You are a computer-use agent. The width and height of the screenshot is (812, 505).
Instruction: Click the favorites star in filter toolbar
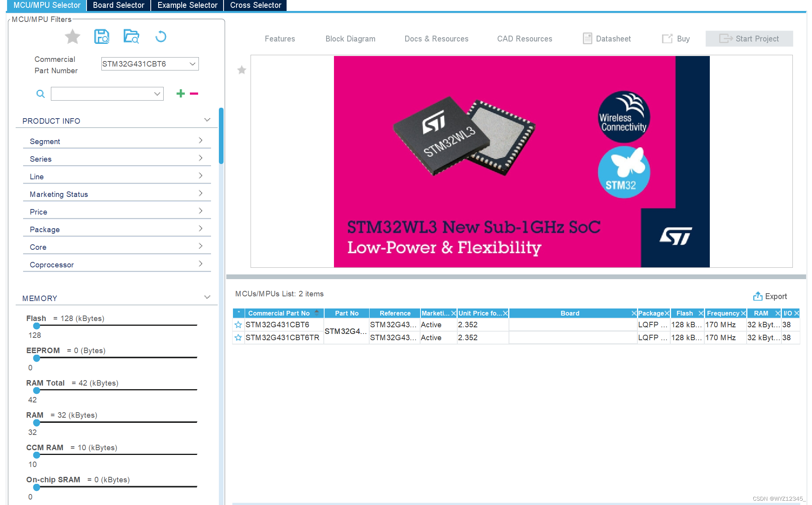click(72, 37)
